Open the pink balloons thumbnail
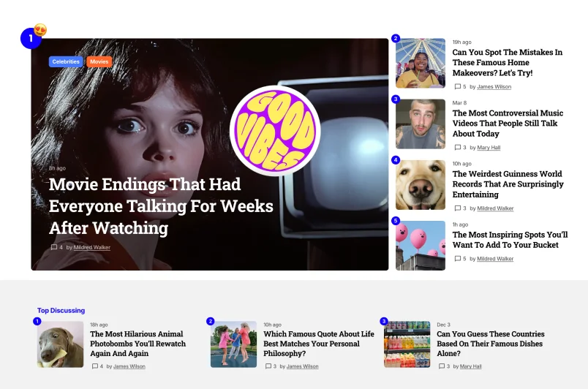This screenshot has width=588, height=389. 421,246
